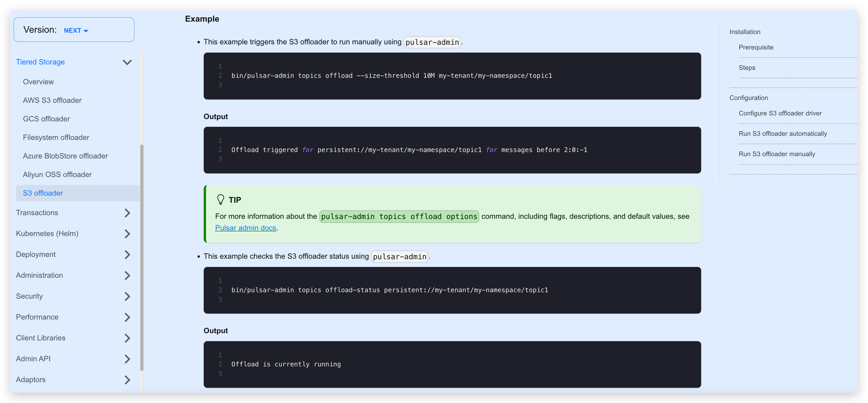This screenshot has width=868, height=403.
Task: Jump to Run S3 offloader manually
Action: tap(777, 154)
